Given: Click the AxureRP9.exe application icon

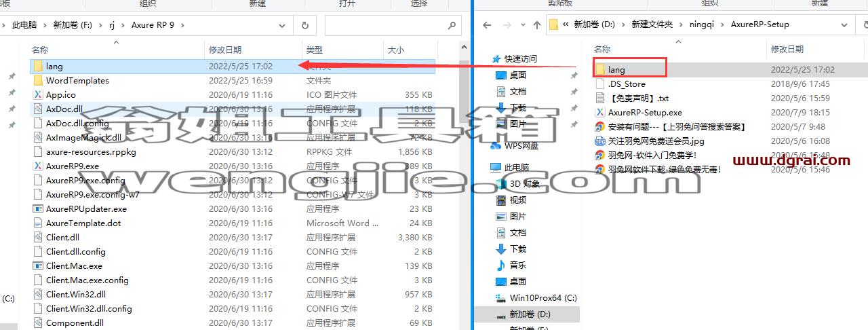Looking at the screenshot, I should tap(38, 166).
